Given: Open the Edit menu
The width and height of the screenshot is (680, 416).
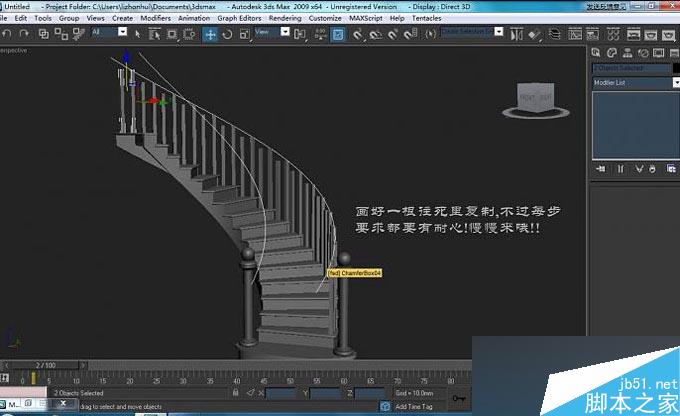Looking at the screenshot, I should tap(20, 18).
